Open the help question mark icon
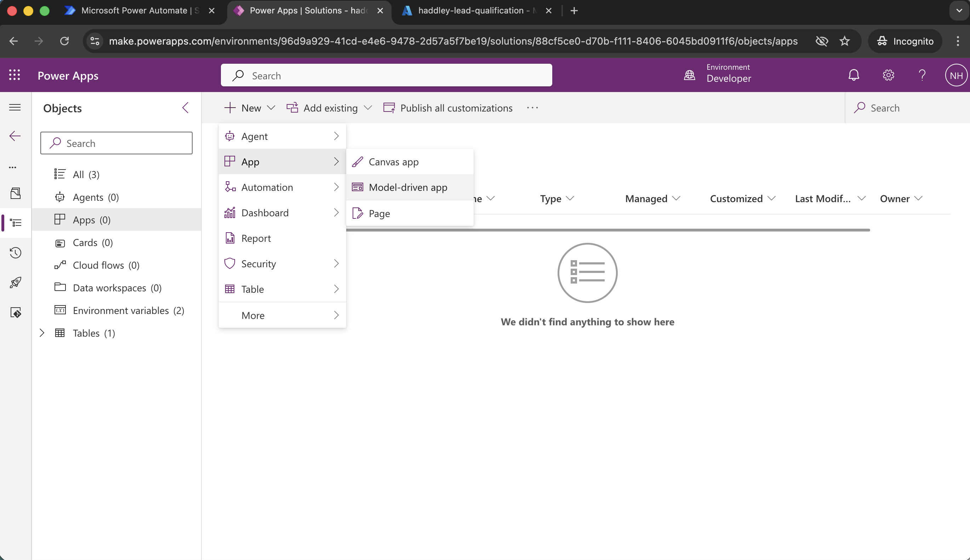970x560 pixels. pyautogui.click(x=922, y=75)
